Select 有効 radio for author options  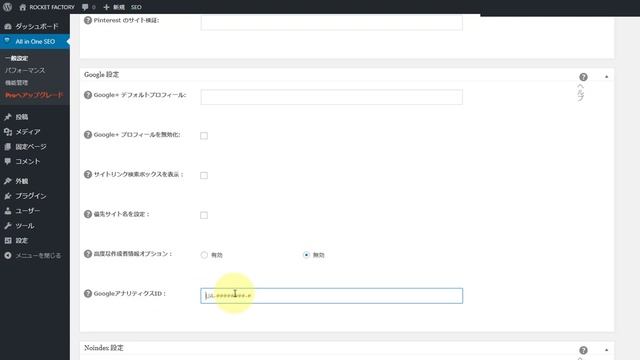[204, 255]
